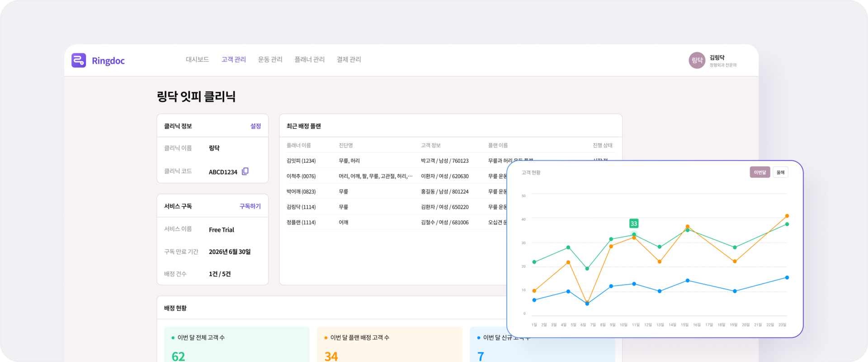Open the 고객 관리 menu
This screenshot has width=868, height=362.
point(234,60)
